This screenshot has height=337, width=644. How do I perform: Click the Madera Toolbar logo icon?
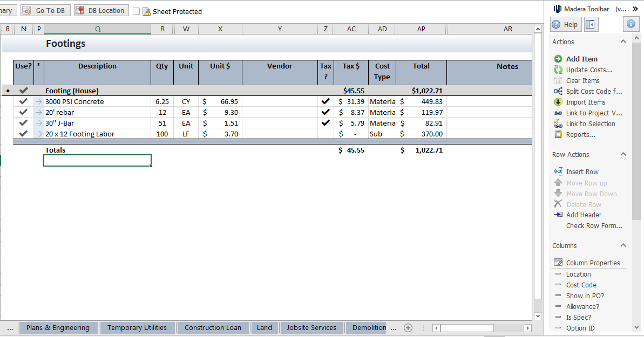[x=557, y=9]
